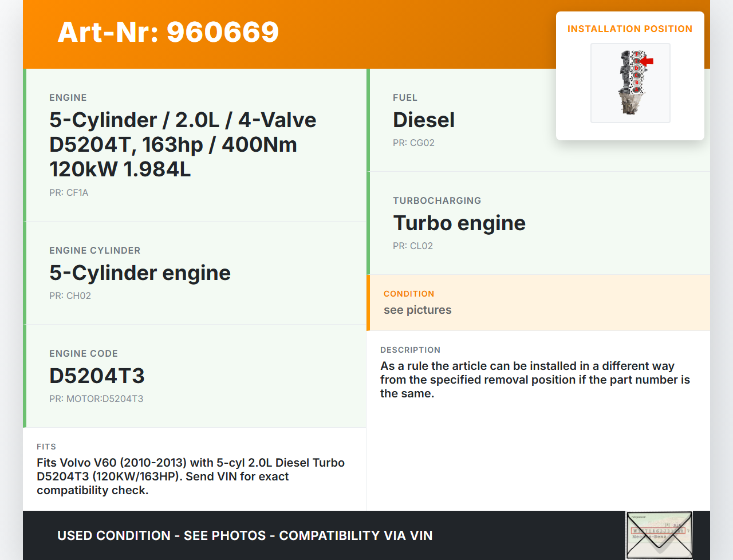Click the INSTALLATION POSITION card title
The width and height of the screenshot is (733, 560).
(x=630, y=29)
